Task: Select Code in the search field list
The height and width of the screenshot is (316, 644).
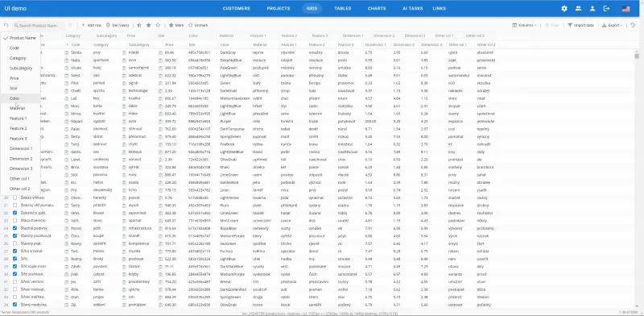Action: coord(20,48)
